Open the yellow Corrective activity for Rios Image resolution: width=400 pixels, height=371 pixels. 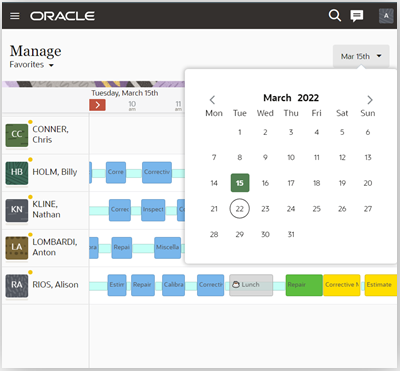coord(342,285)
